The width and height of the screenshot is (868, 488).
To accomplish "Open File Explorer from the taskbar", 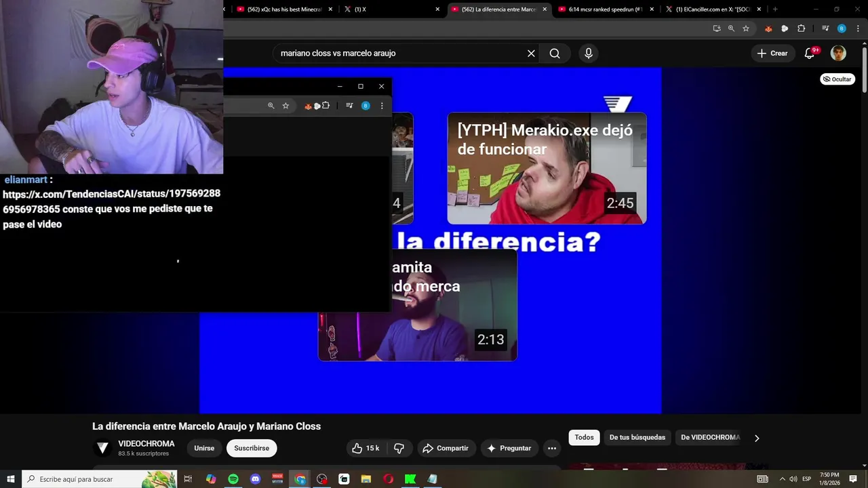I will tap(366, 479).
